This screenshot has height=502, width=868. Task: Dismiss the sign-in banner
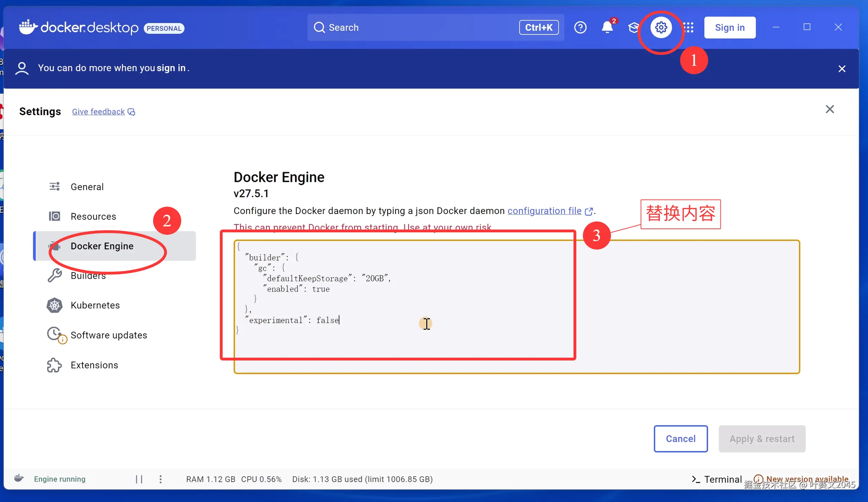842,69
